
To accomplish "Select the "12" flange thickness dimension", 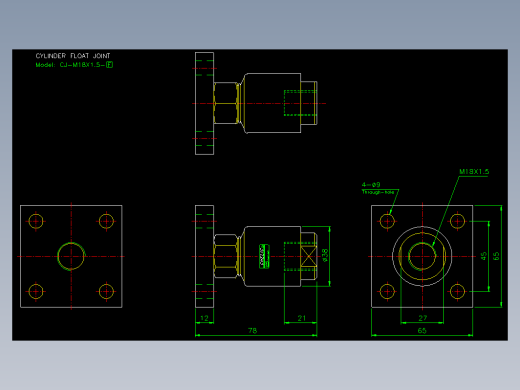I will 204,318.
